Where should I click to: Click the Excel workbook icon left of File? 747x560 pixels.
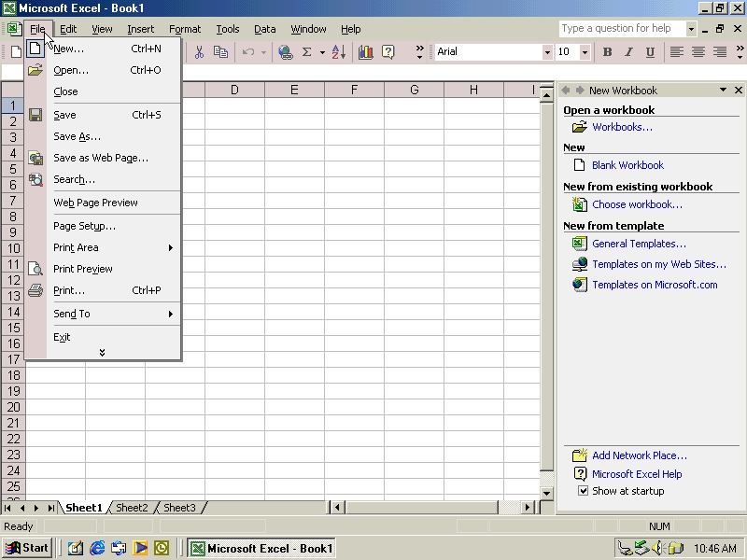(14, 29)
